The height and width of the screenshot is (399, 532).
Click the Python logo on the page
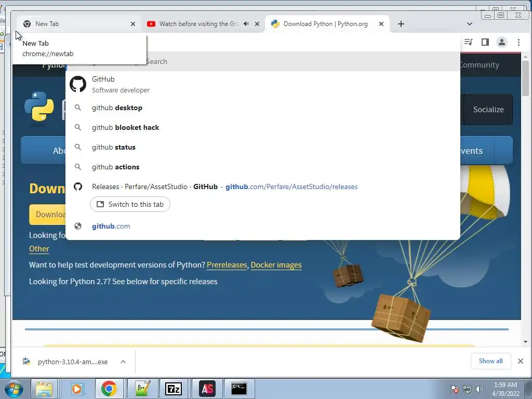(x=39, y=106)
